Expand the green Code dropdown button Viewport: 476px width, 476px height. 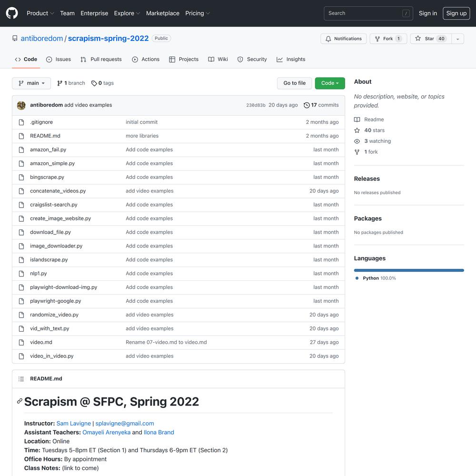pos(330,83)
